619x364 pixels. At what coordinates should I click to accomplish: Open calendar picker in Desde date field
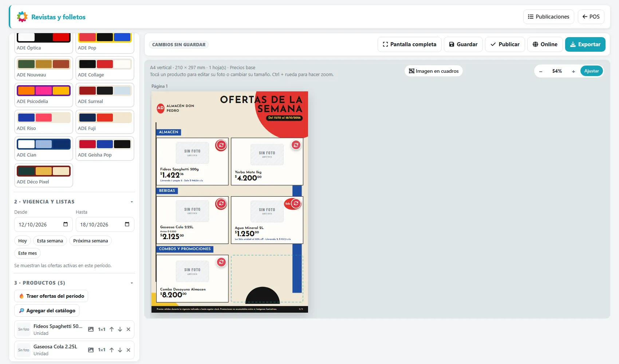(66, 224)
